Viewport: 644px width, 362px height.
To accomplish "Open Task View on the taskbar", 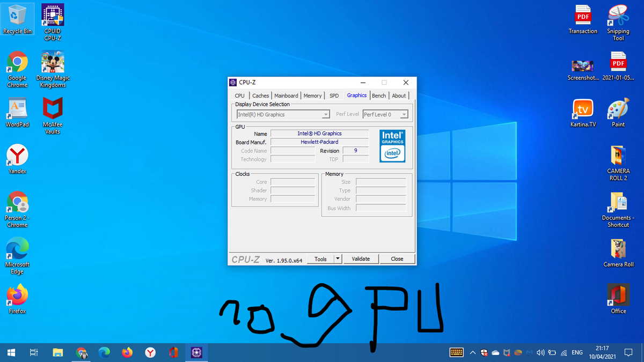I will point(34,352).
